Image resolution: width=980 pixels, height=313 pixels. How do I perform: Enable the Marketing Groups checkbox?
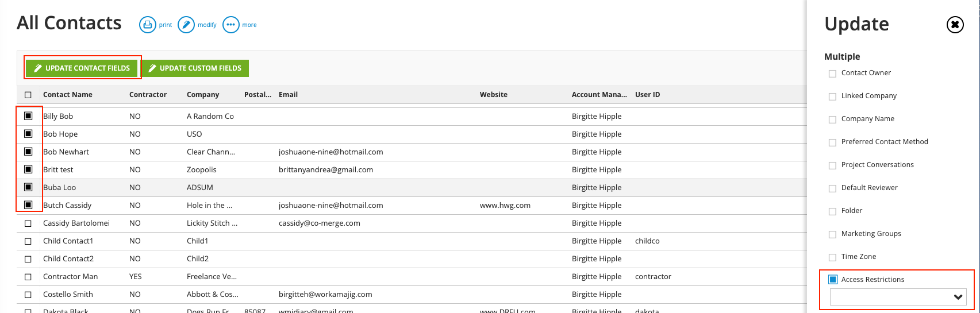tap(832, 234)
